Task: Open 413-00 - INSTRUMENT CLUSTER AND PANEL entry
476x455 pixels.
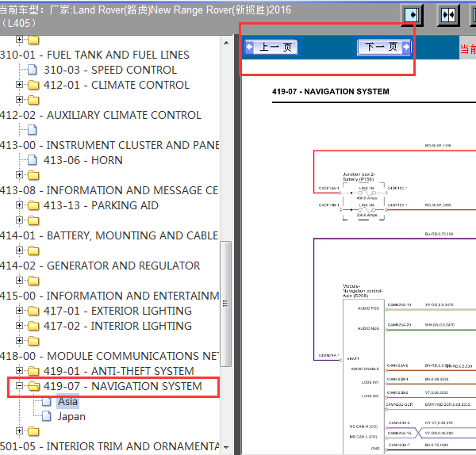Action: click(x=109, y=145)
